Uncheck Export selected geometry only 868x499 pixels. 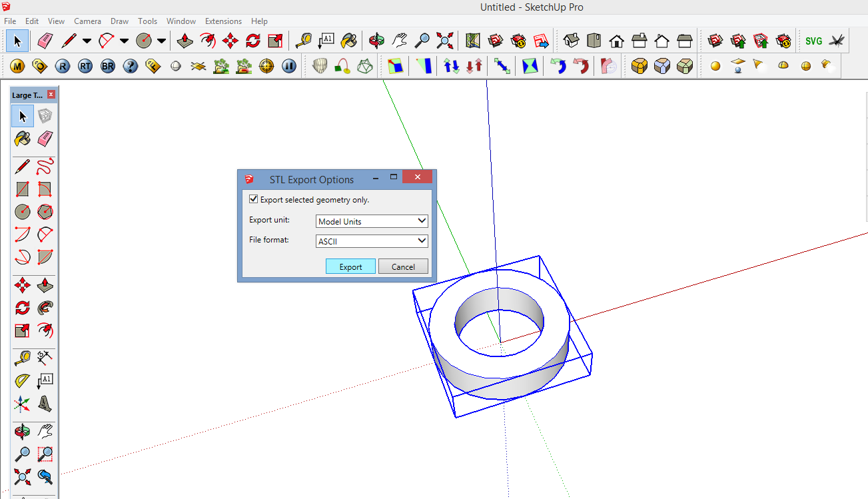coord(253,199)
